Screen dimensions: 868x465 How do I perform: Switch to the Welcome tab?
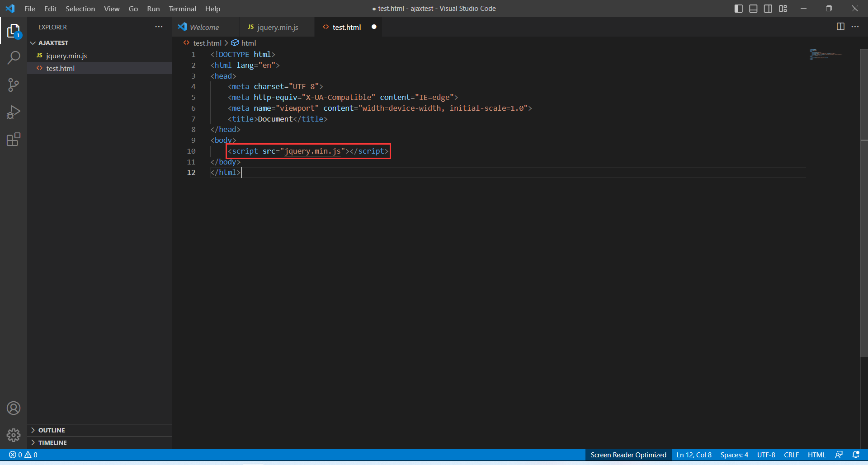[204, 27]
